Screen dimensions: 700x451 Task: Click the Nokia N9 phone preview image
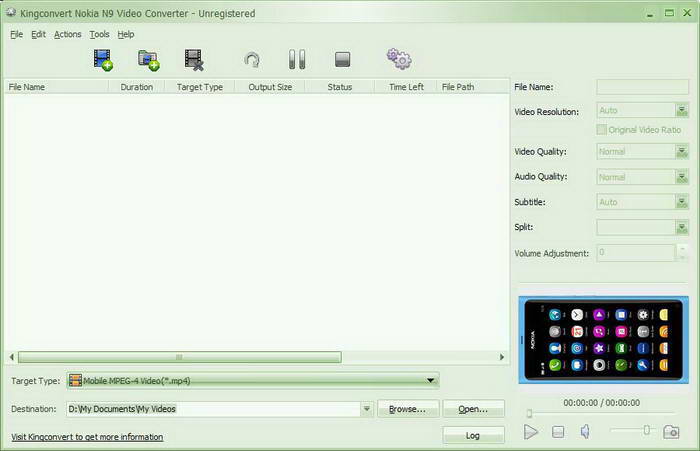coord(603,340)
